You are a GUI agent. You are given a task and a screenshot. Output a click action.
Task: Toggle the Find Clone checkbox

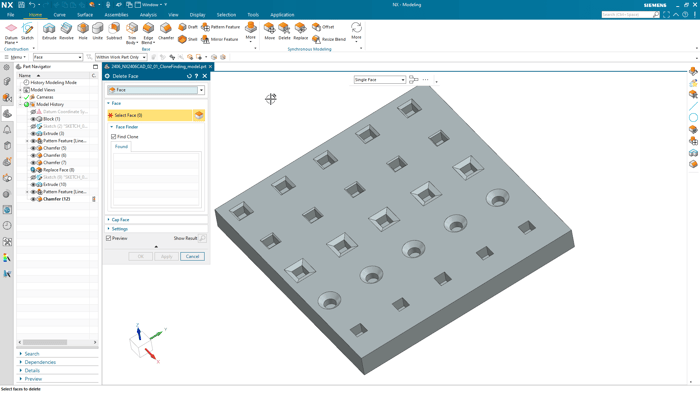coord(113,137)
